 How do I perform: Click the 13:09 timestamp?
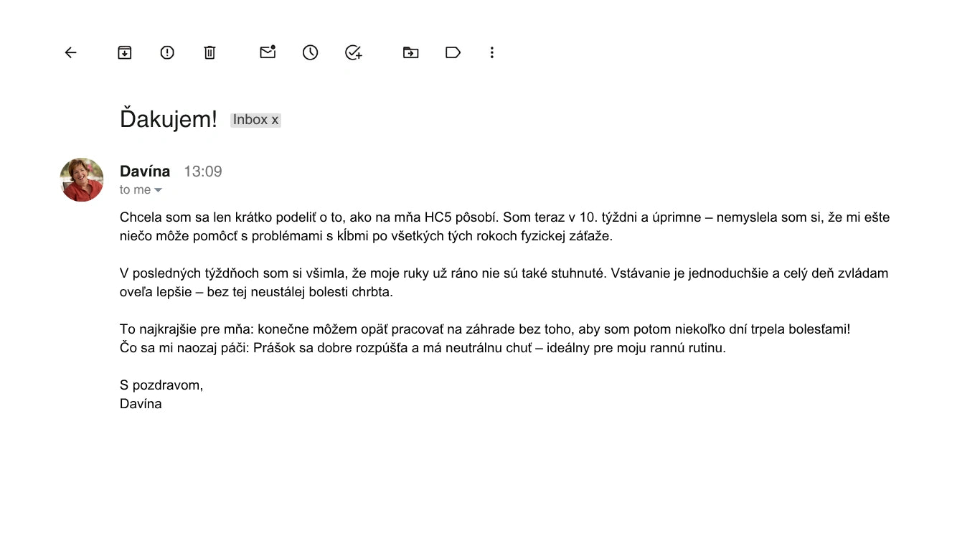(203, 171)
